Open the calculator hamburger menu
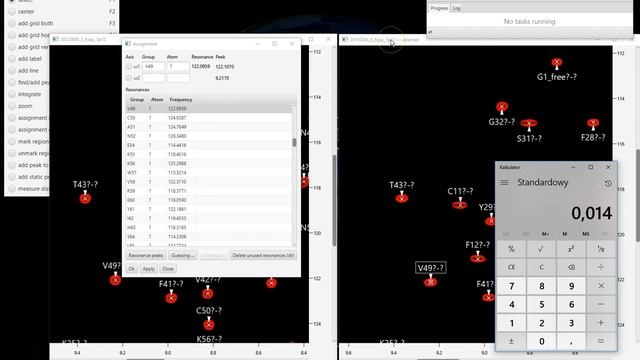Image resolution: width=640 pixels, height=360 pixels. [x=504, y=182]
